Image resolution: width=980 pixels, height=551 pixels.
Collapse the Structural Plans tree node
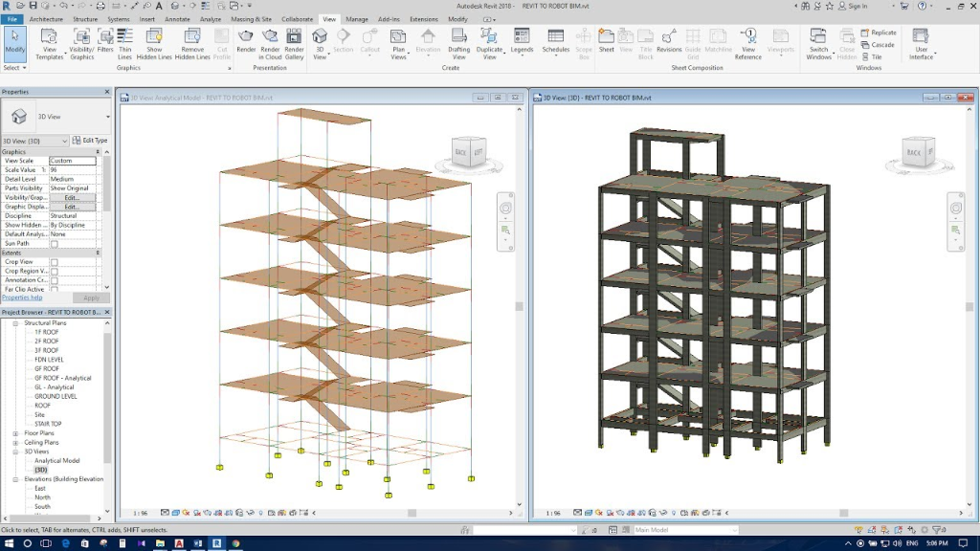pyautogui.click(x=15, y=323)
